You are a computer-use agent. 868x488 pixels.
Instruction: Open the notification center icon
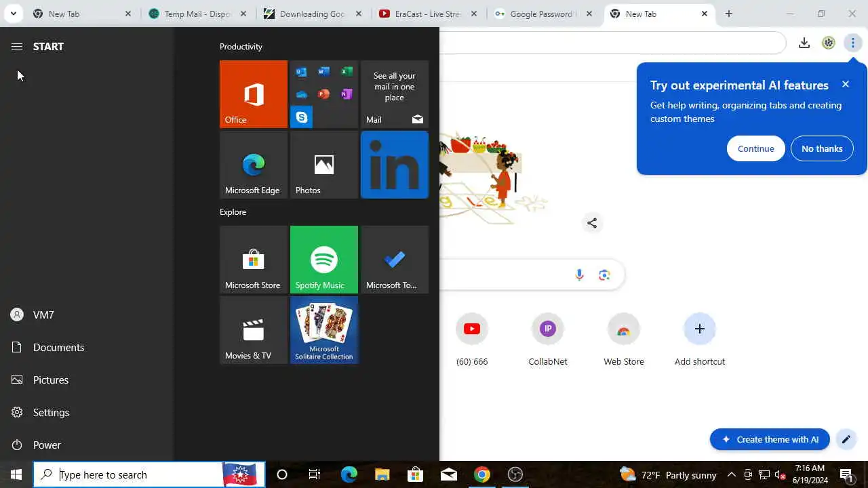(x=846, y=474)
